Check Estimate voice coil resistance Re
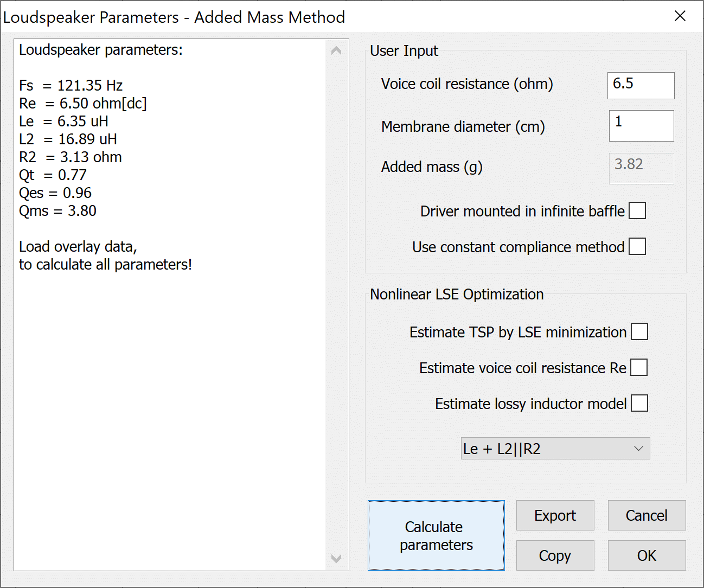 coord(639,368)
